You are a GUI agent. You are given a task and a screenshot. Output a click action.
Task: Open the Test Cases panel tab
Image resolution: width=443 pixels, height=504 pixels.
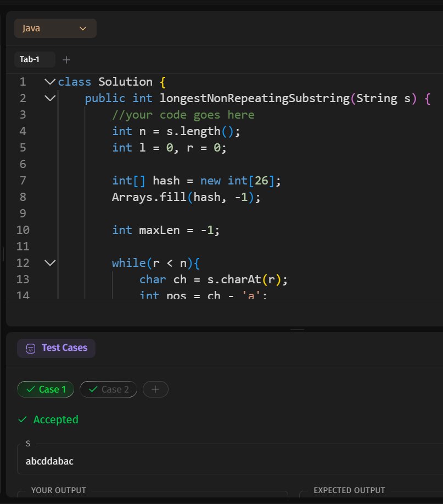pyautogui.click(x=56, y=348)
